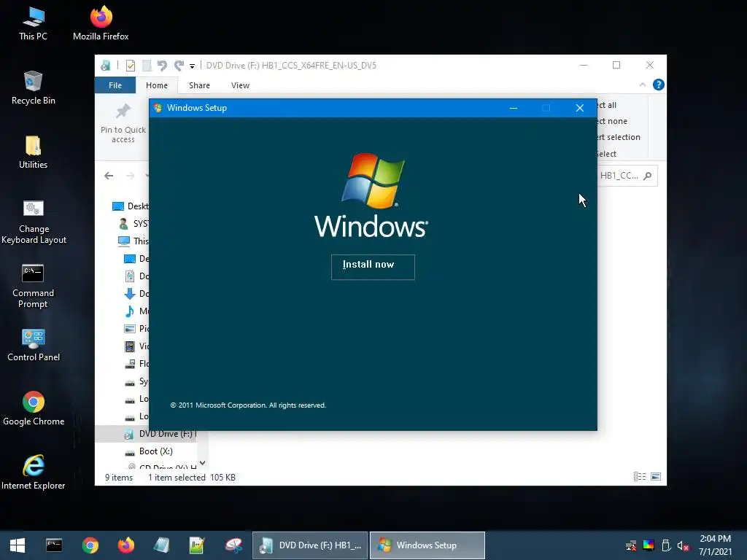Open the Utilities folder on desktop
This screenshot has height=560, width=747.
tap(33, 152)
